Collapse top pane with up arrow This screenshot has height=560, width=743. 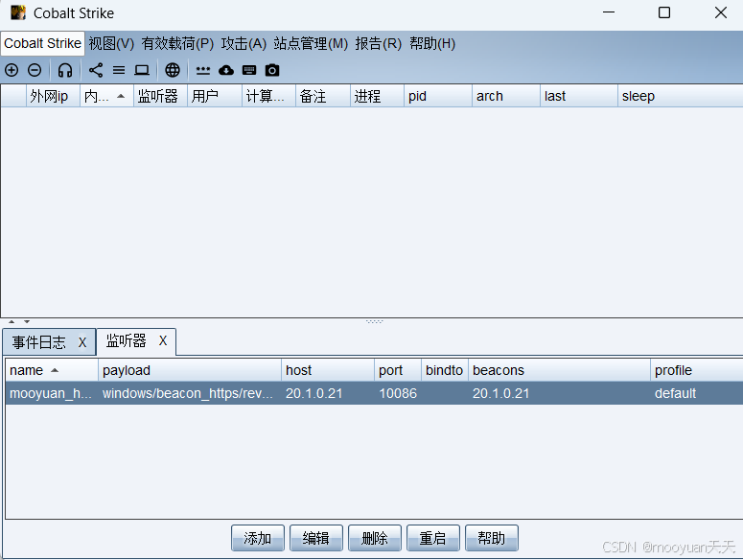pyautogui.click(x=12, y=321)
